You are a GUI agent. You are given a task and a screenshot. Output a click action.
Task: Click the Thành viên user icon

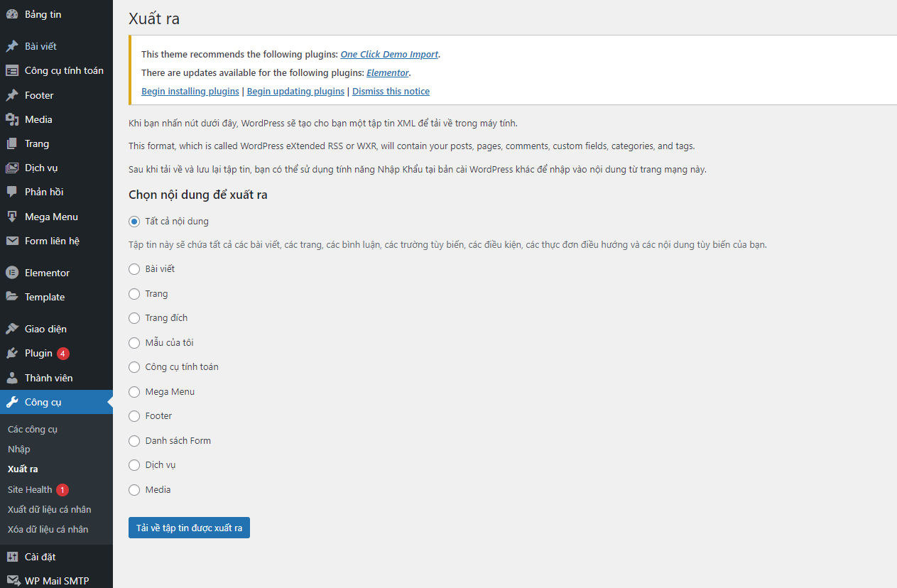(12, 378)
